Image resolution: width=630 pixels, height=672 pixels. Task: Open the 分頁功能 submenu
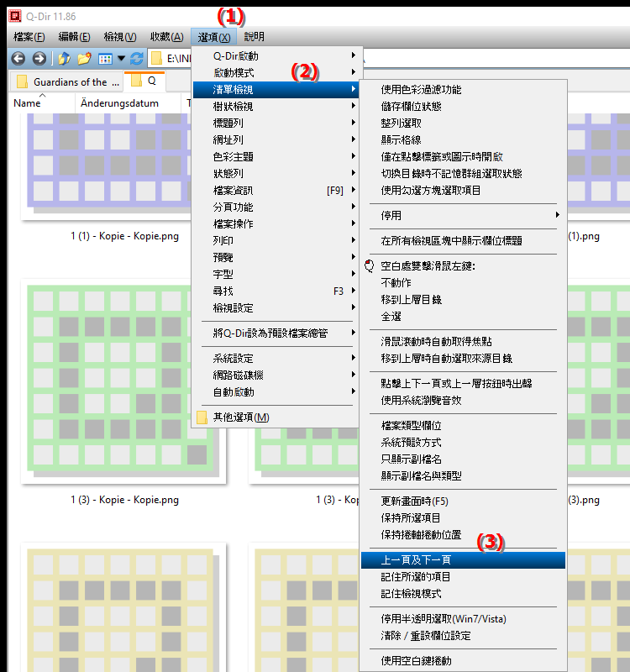pos(276,207)
